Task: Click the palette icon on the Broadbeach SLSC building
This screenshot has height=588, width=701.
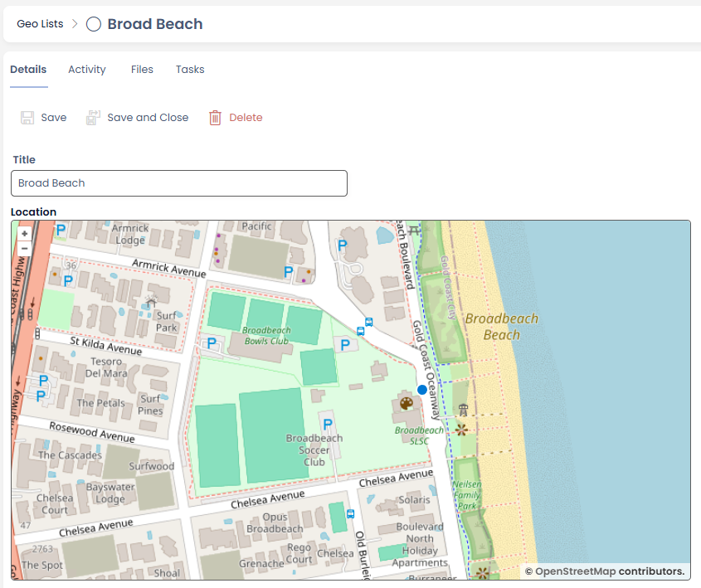Action: point(406,403)
